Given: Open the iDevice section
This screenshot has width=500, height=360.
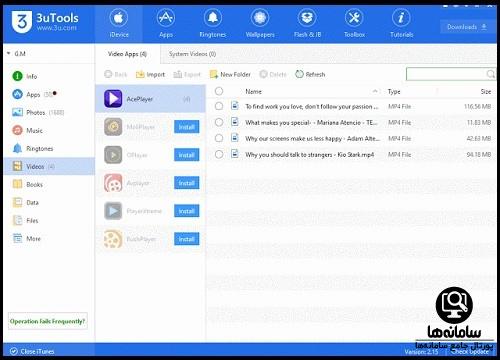Looking at the screenshot, I should tap(119, 24).
